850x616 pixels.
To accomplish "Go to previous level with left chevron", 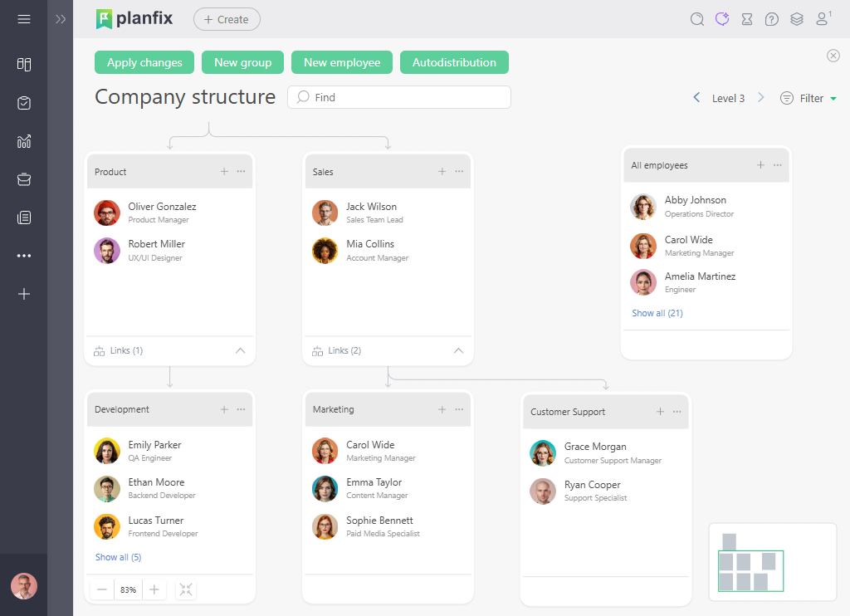I will point(696,98).
